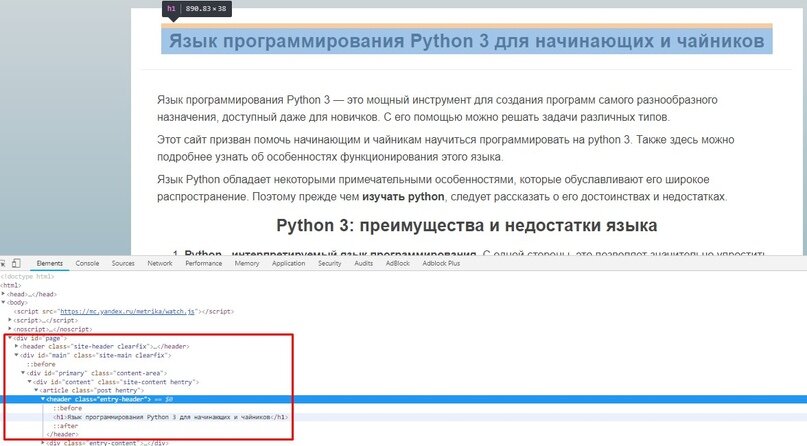Screen dimensions: 807x446
Task: Click the bold phrase 'изучать python'
Action: tap(403, 197)
